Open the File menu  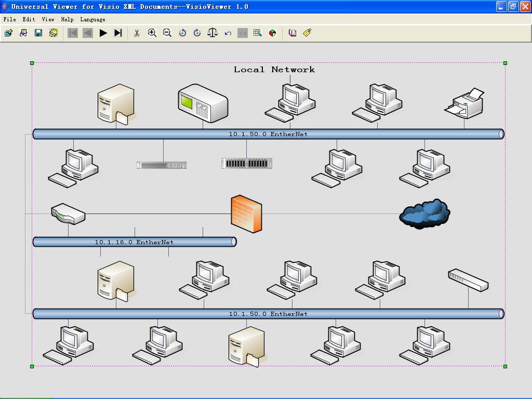click(9, 19)
